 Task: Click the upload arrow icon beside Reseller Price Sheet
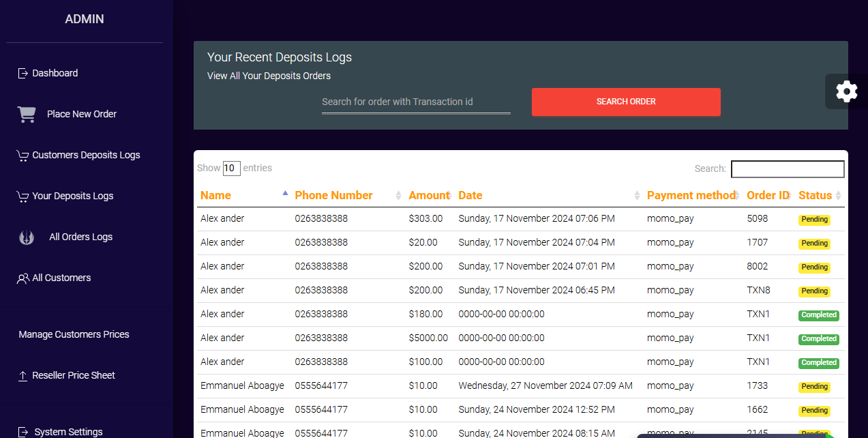click(x=23, y=376)
